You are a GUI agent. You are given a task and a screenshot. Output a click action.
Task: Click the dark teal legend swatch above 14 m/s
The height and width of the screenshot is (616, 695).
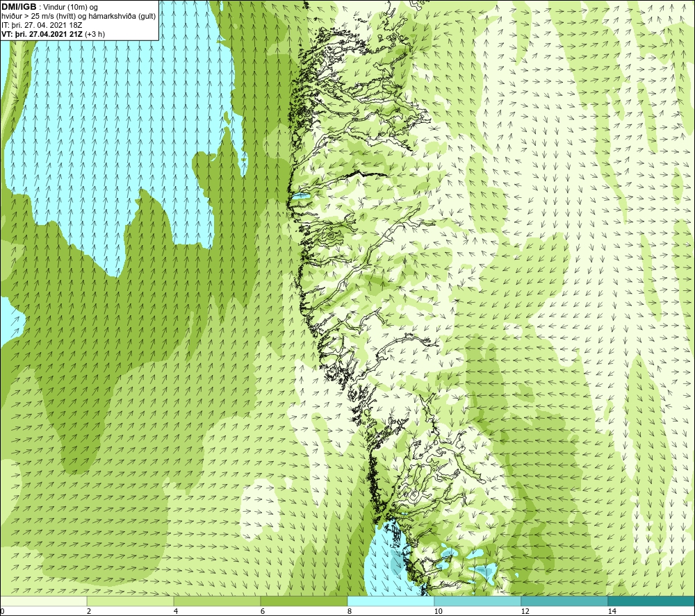click(652, 601)
